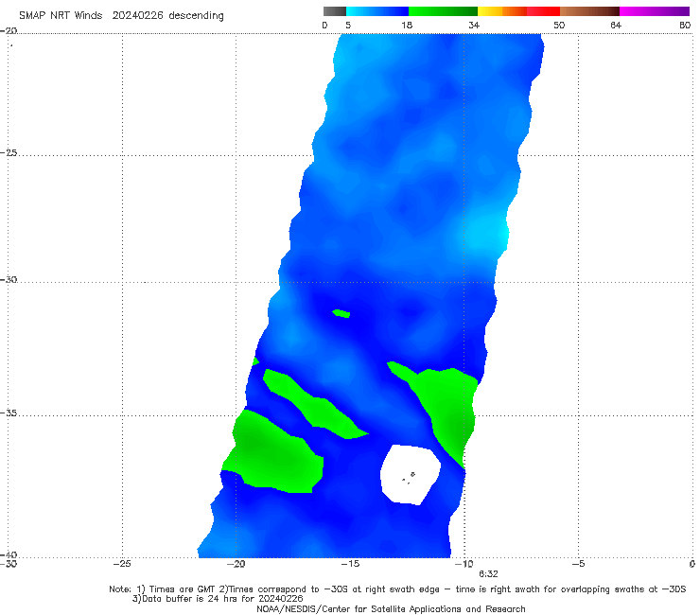Click the latitude label '-35'

pyautogui.click(x=9, y=413)
